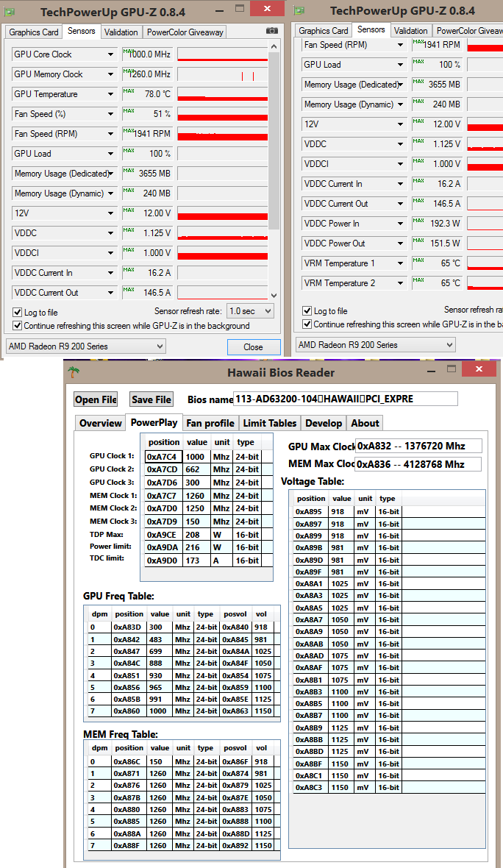This screenshot has height=868, width=503.
Task: Open AMD Radeon R9 200 Series selector in left window
Action: pos(85,346)
